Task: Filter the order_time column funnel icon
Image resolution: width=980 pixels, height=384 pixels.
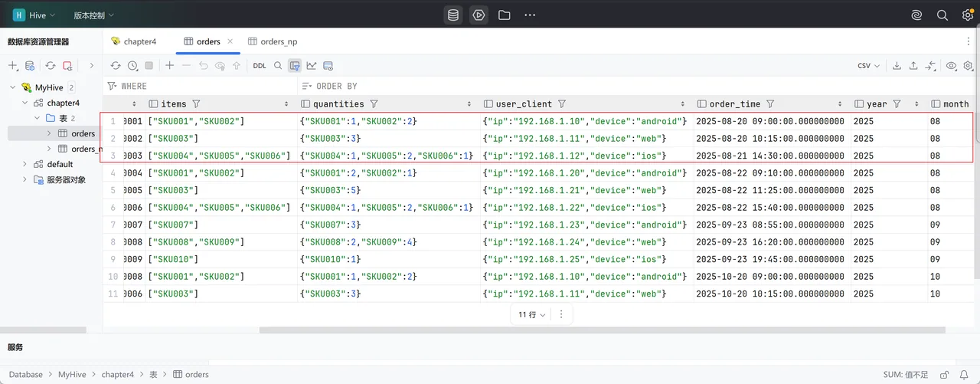Action: [x=770, y=103]
